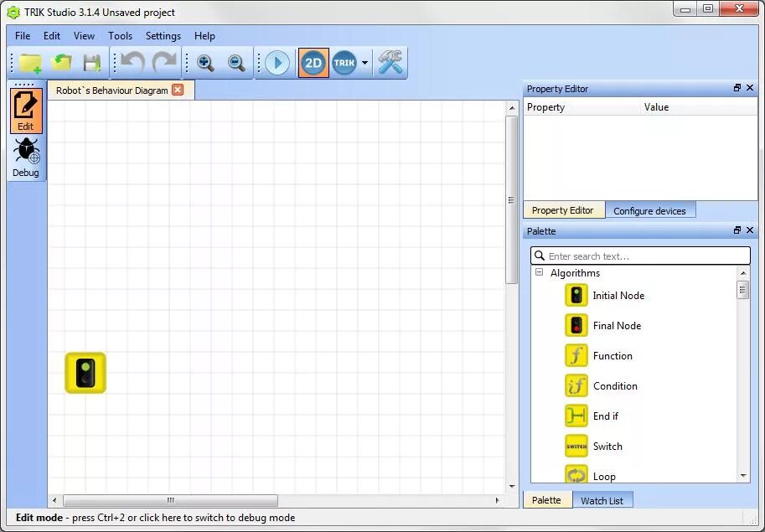
Task: Collapse the Algorithms palette group
Action: [539, 272]
